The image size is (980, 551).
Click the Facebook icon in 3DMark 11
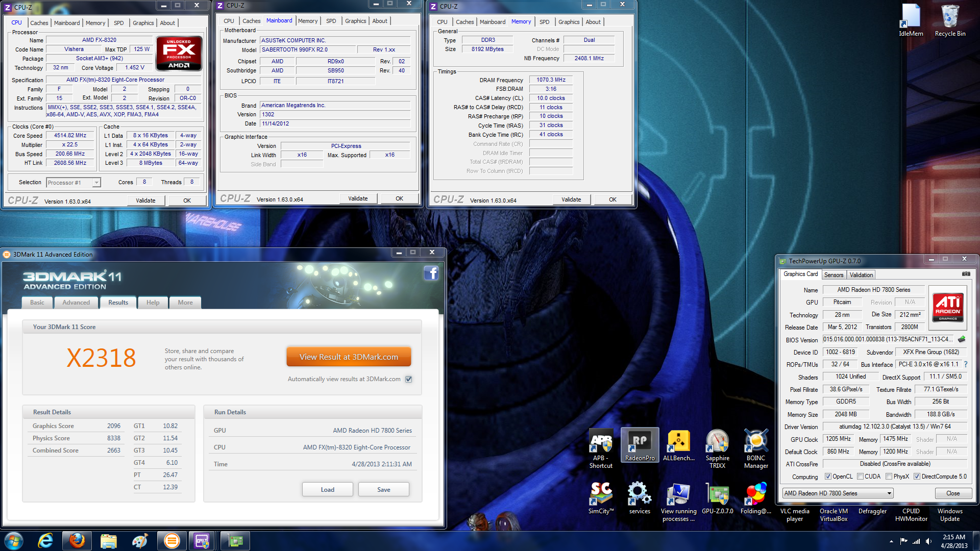[x=431, y=273]
